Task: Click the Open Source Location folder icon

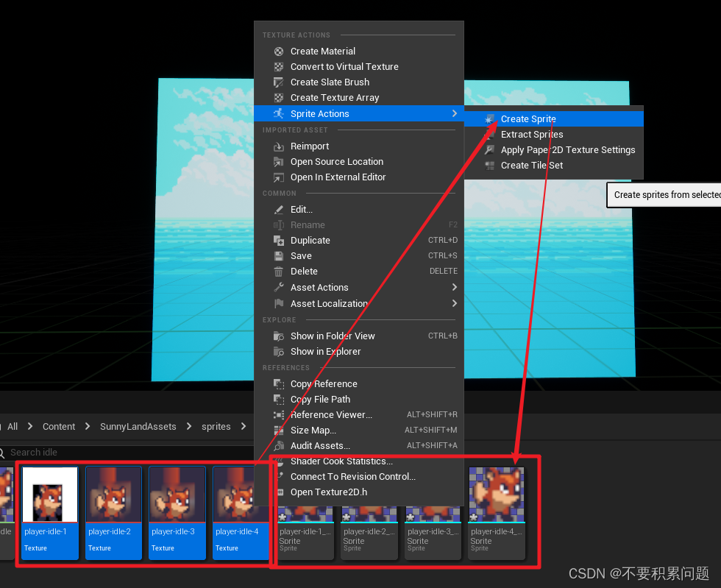Action: tap(279, 162)
